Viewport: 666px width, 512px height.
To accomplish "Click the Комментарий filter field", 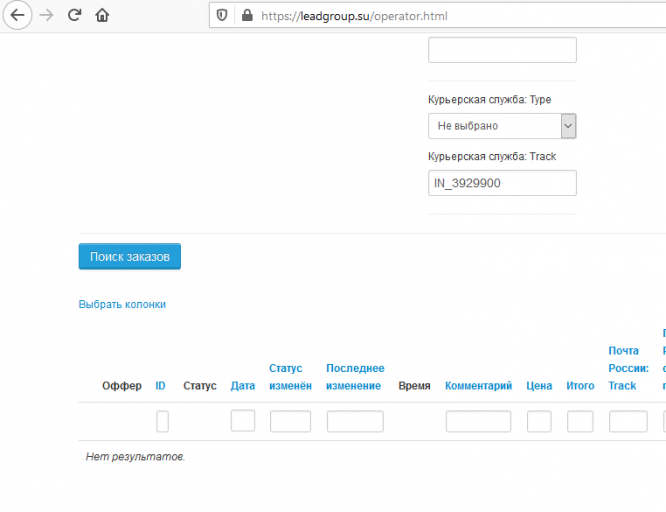I will pyautogui.click(x=478, y=421).
